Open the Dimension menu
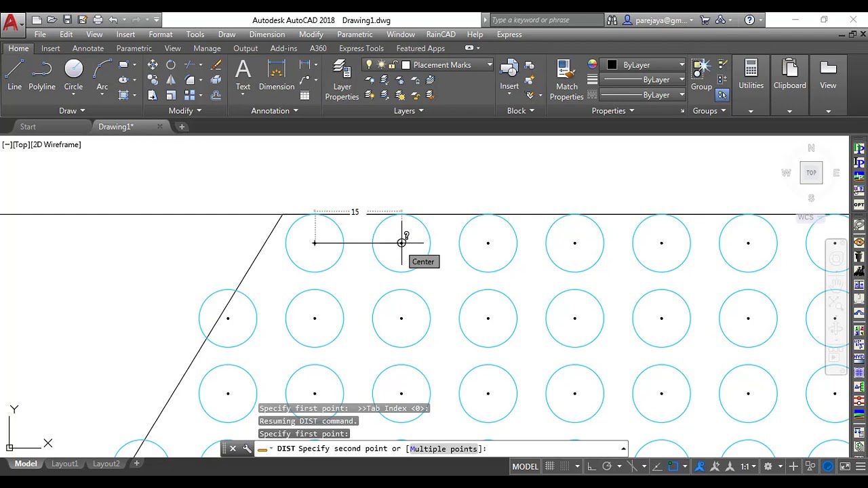The height and width of the screenshot is (488, 868). [267, 35]
